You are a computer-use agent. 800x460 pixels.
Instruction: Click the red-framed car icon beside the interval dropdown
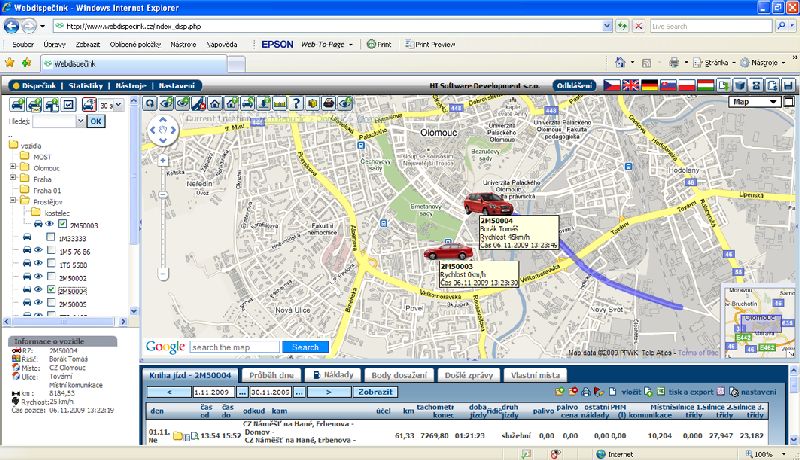tap(89, 105)
